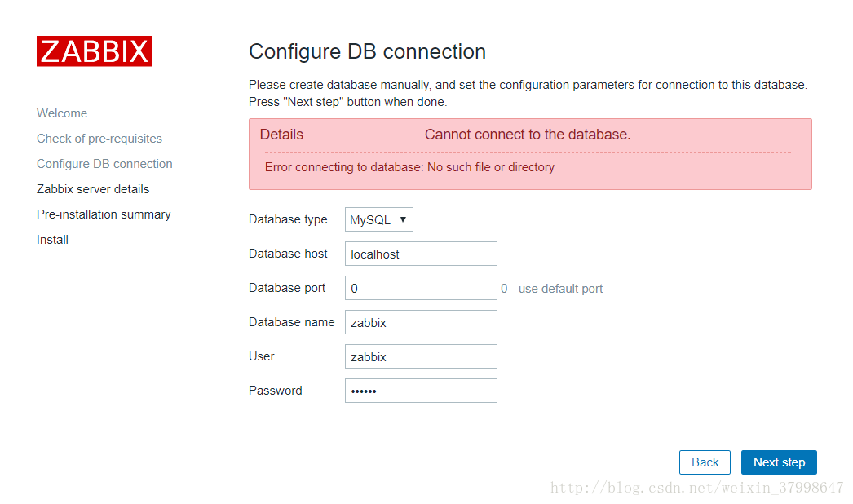Click the dropdown arrow beside MySQL
Screen dimensions: 853x504
(x=403, y=219)
